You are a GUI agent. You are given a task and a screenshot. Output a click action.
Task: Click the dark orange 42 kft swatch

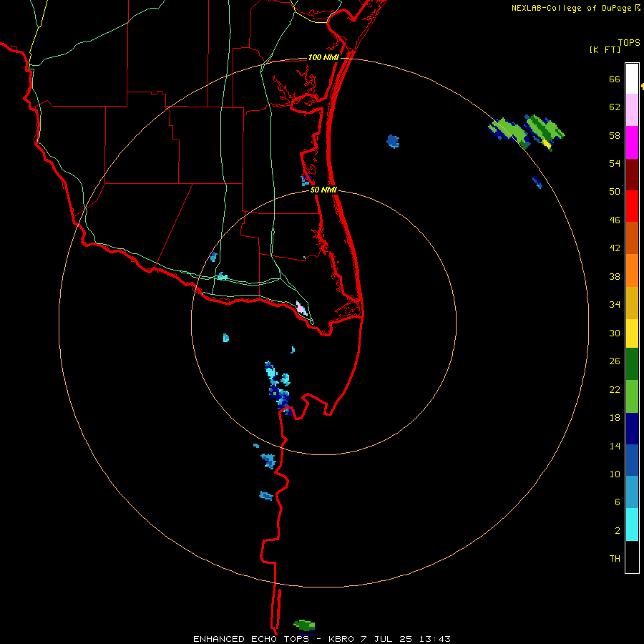click(632, 238)
